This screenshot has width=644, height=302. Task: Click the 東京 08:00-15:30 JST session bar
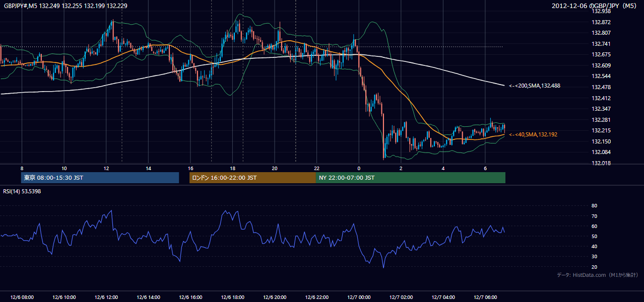click(100, 178)
